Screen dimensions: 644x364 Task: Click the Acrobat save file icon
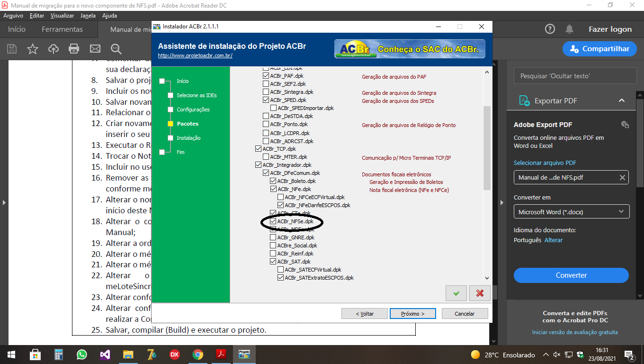pyautogui.click(x=12, y=49)
